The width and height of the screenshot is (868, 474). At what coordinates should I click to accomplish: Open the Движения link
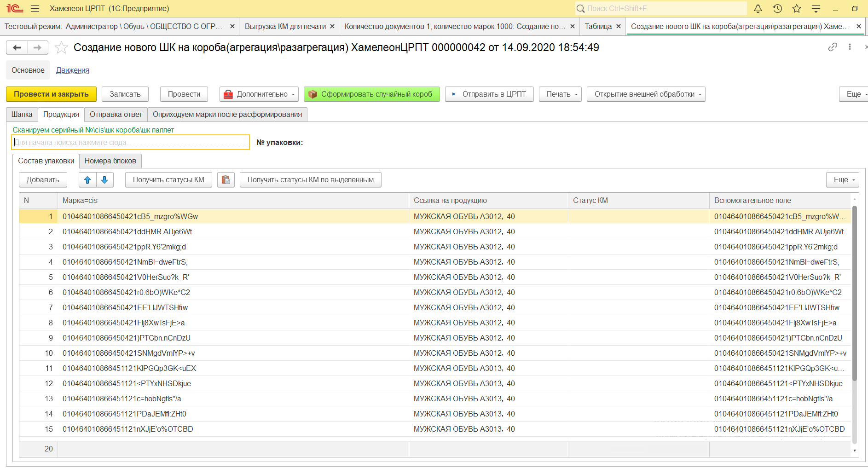click(x=73, y=70)
